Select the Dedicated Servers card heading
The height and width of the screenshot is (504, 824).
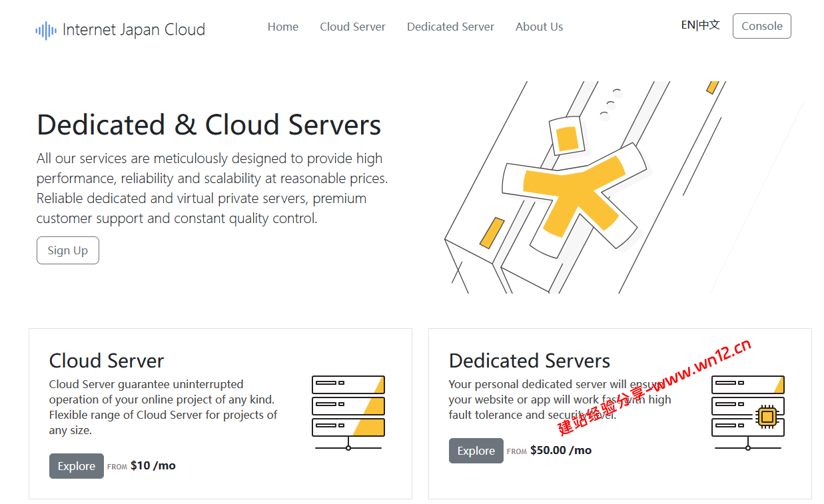click(529, 361)
